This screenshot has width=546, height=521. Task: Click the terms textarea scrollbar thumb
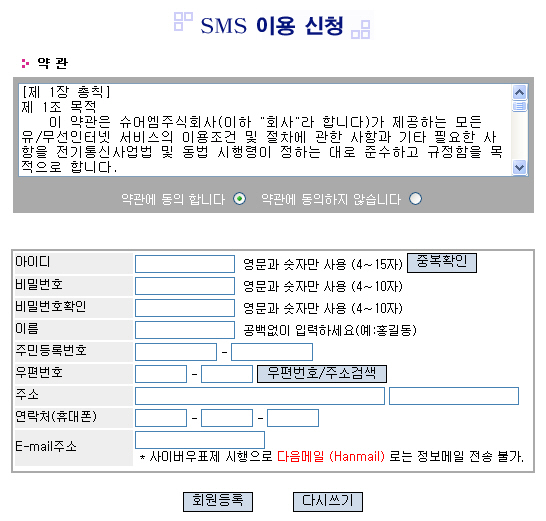coord(519,106)
